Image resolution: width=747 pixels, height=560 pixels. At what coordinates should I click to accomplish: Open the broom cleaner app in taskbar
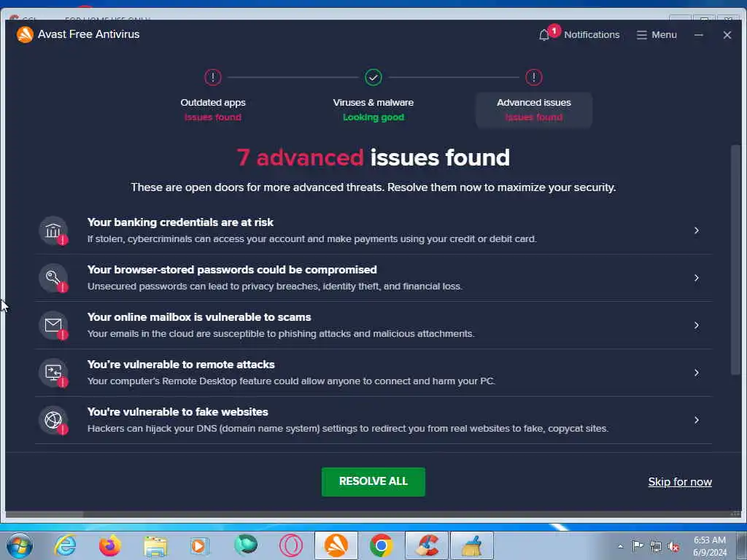pos(472,545)
